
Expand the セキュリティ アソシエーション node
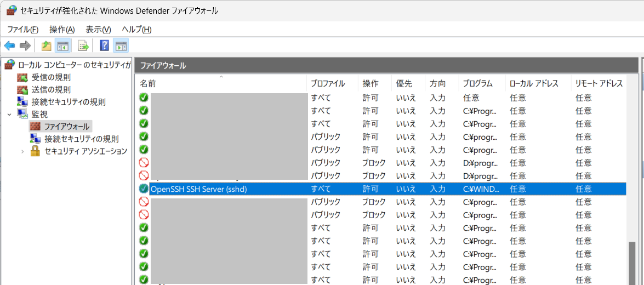pos(22,151)
